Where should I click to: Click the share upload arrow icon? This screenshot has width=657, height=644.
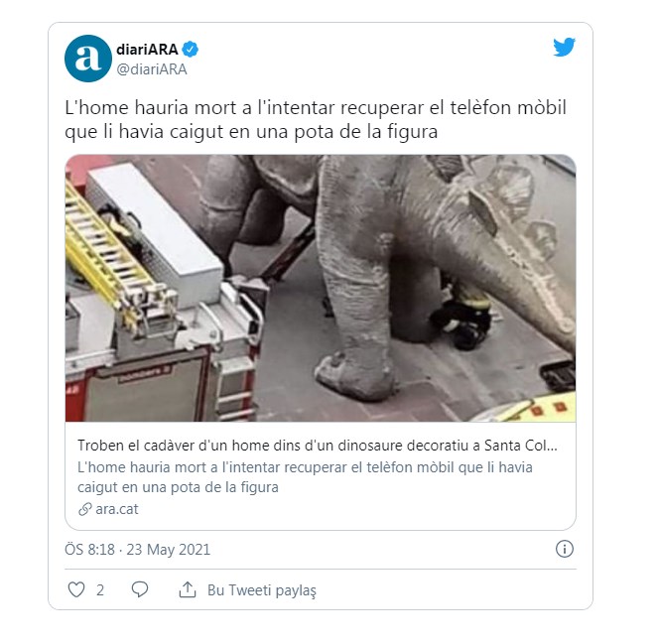point(188,589)
